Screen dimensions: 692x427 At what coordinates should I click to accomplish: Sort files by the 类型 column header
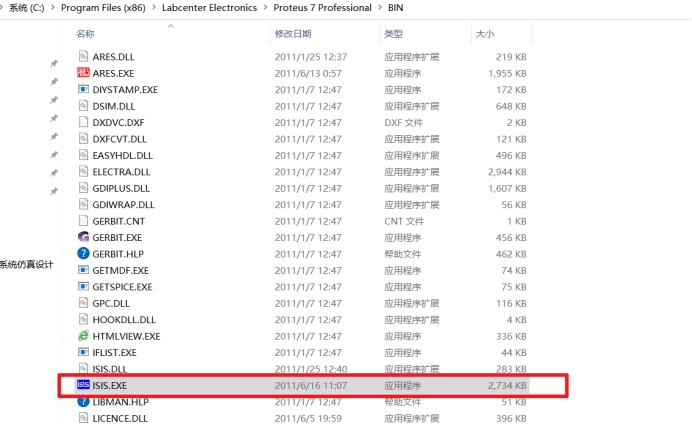(x=393, y=34)
